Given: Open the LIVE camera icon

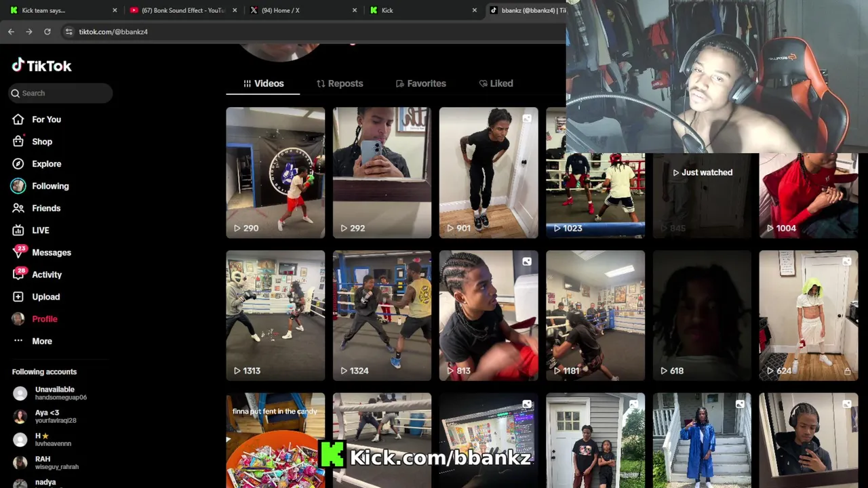Looking at the screenshot, I should pos(18,230).
